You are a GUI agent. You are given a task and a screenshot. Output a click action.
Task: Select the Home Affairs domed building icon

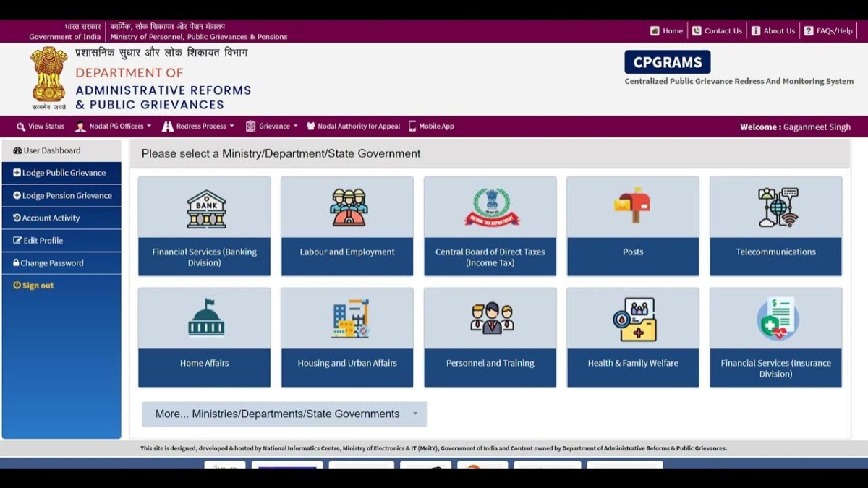click(x=205, y=318)
